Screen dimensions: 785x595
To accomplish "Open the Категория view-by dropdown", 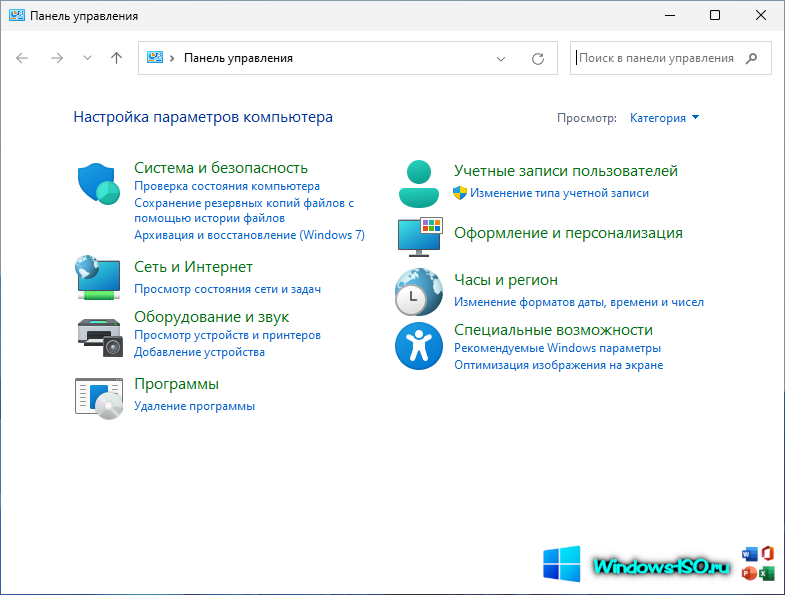I will click(664, 118).
